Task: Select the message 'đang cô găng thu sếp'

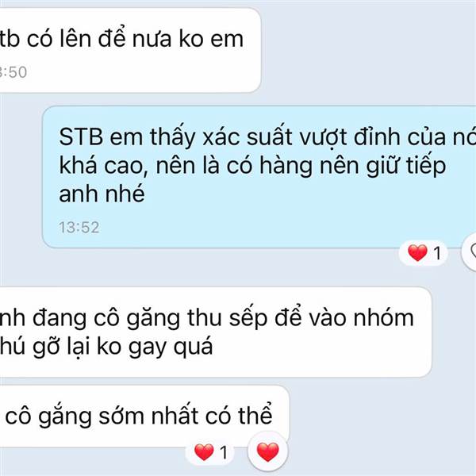Action: pyautogui.click(x=215, y=332)
